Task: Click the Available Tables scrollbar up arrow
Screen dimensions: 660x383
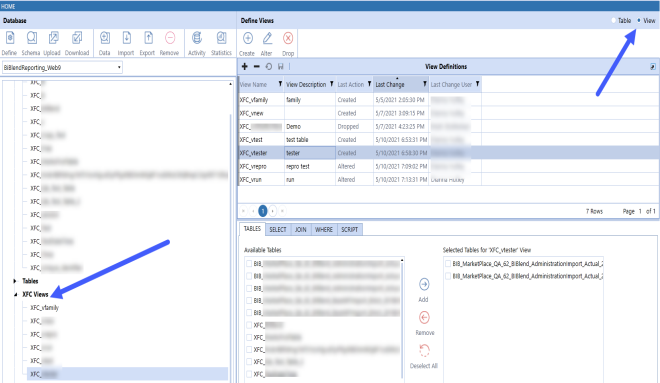Action: [x=402, y=261]
